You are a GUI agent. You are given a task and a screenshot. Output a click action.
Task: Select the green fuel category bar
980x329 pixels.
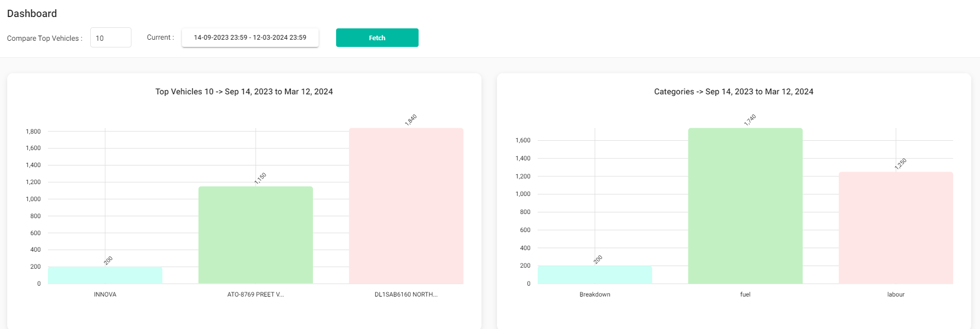[x=745, y=206]
